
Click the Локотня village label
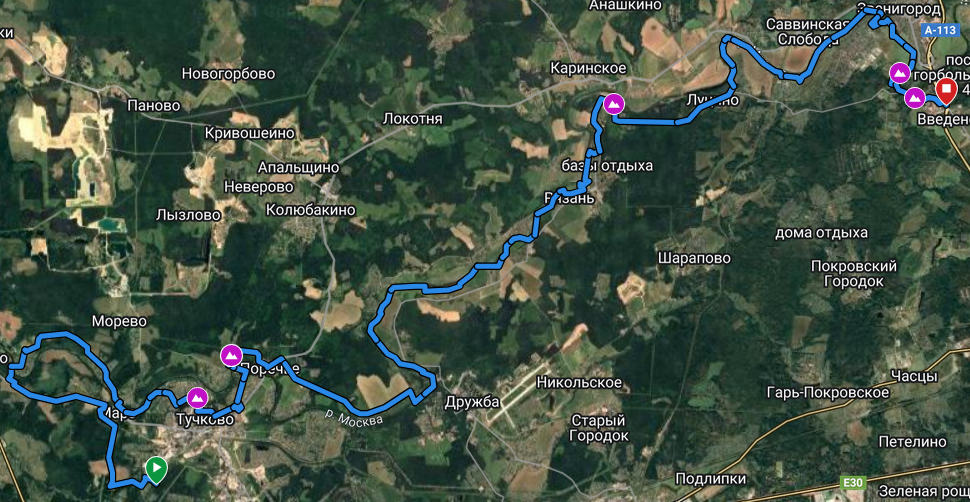pos(413,119)
